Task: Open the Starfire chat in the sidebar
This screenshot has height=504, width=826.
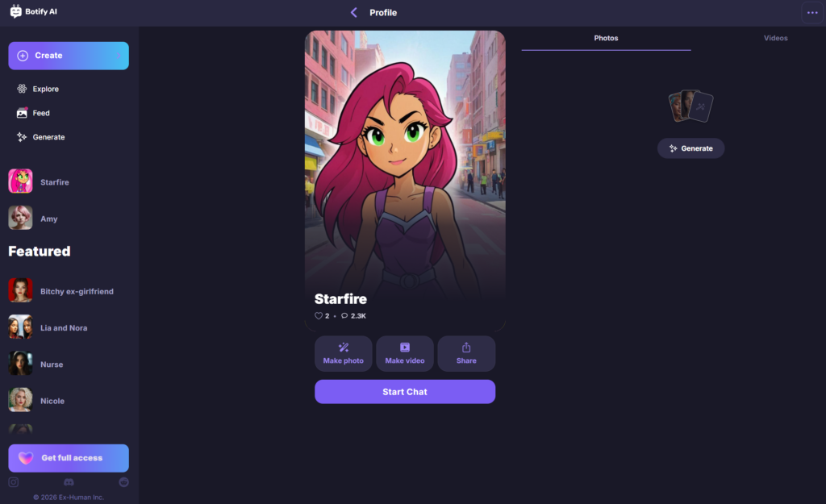Action: [x=69, y=181]
